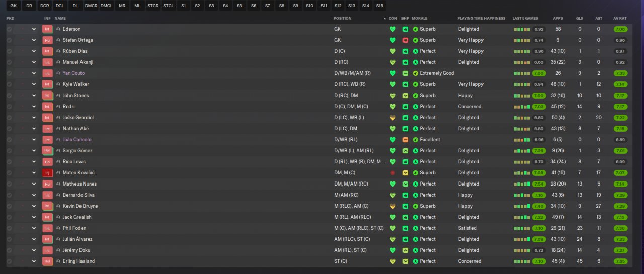The image size is (644, 274).
Task: Click Joško Gvardiol's orange condition heart
Action: [x=393, y=118]
